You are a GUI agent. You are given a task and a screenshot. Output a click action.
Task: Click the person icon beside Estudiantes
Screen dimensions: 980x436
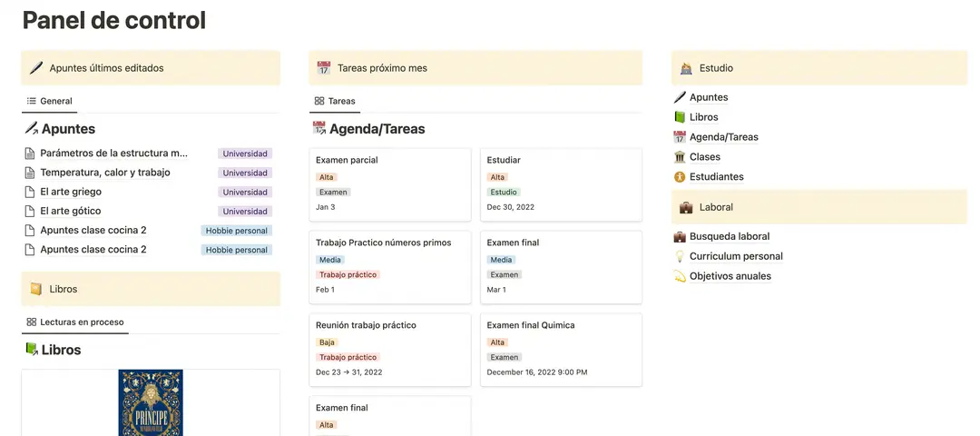click(x=680, y=177)
